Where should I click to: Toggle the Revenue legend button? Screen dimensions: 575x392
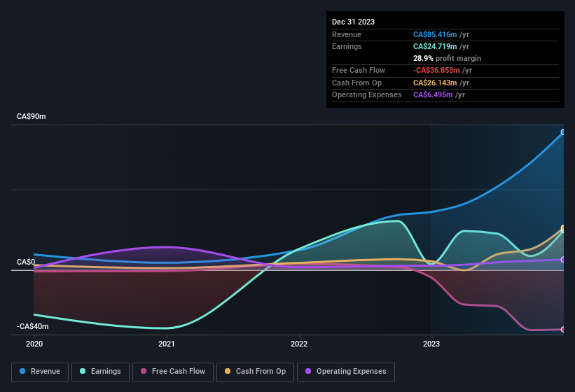point(40,372)
